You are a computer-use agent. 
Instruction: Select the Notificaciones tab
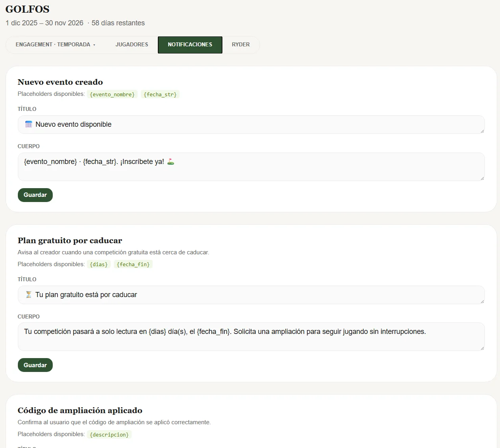(190, 45)
